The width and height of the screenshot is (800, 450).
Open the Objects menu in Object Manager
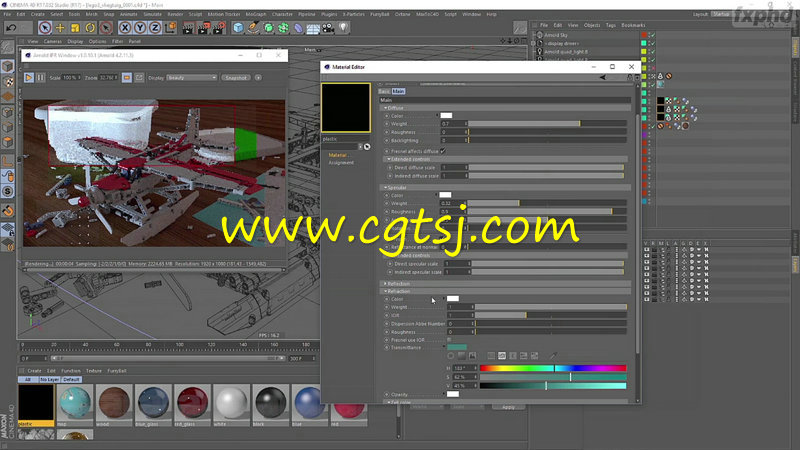point(592,25)
